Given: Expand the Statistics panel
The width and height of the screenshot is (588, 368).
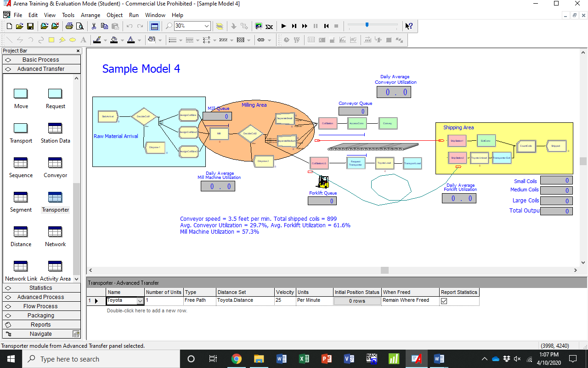Looking at the screenshot, I should (x=41, y=287).
